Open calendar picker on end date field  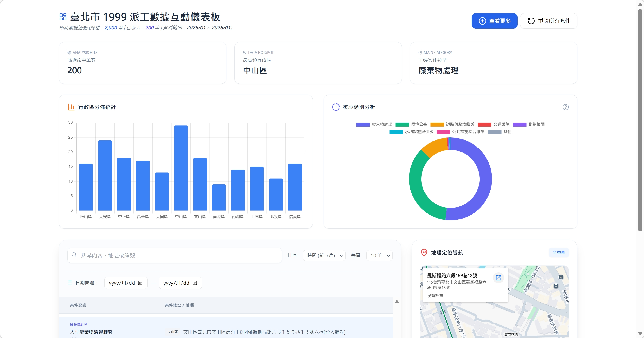pyautogui.click(x=195, y=282)
